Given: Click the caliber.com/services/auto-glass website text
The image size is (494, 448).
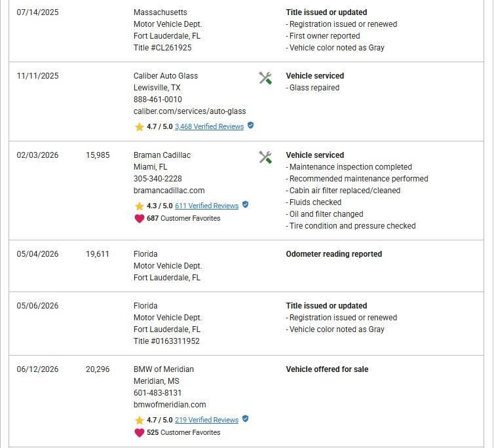Looking at the screenshot, I should [x=189, y=111].
